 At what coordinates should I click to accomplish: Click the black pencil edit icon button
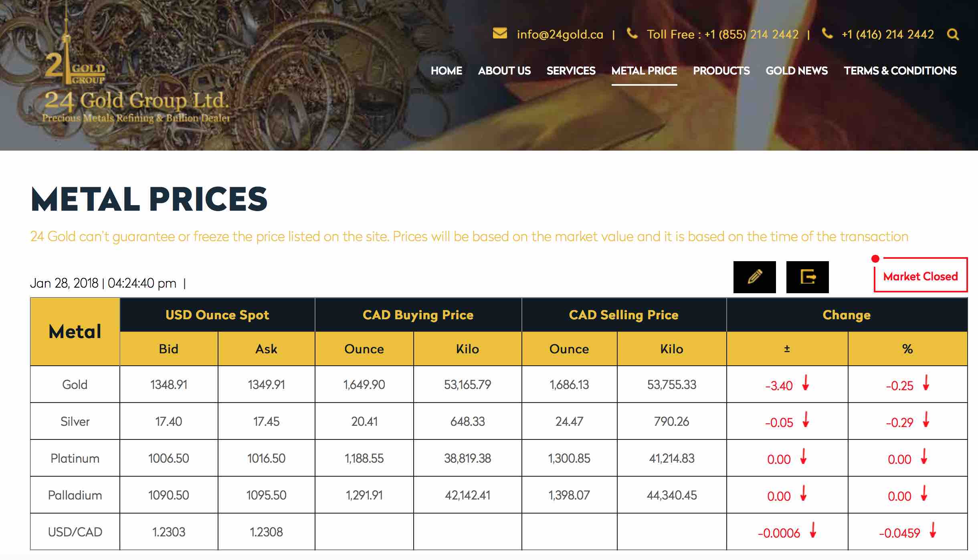[754, 277]
